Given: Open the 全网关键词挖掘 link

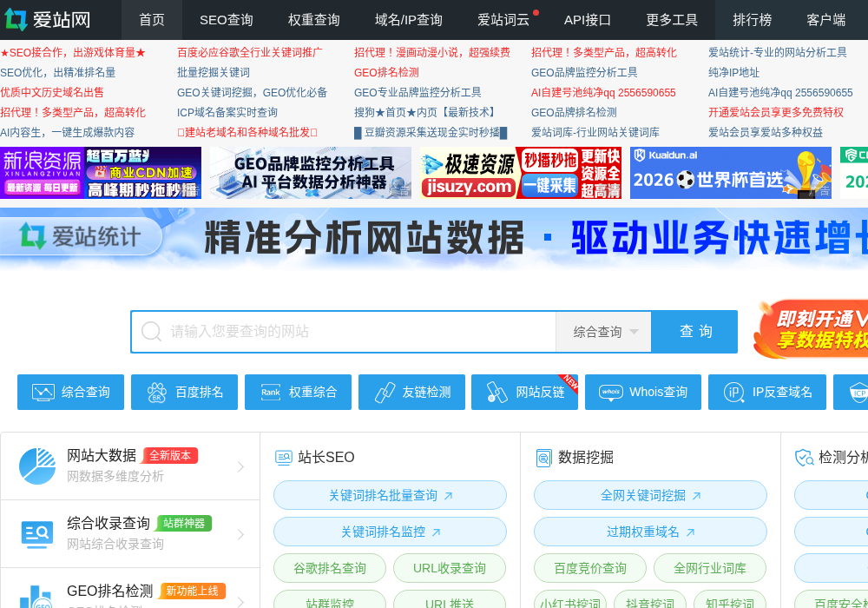Looking at the screenshot, I should click(650, 495).
